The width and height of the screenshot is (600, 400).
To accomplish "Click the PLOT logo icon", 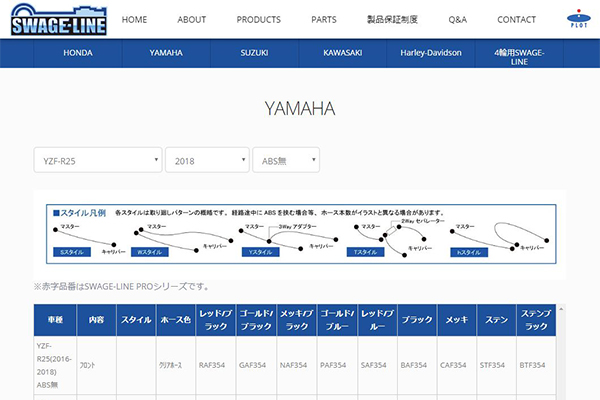I will (576, 19).
